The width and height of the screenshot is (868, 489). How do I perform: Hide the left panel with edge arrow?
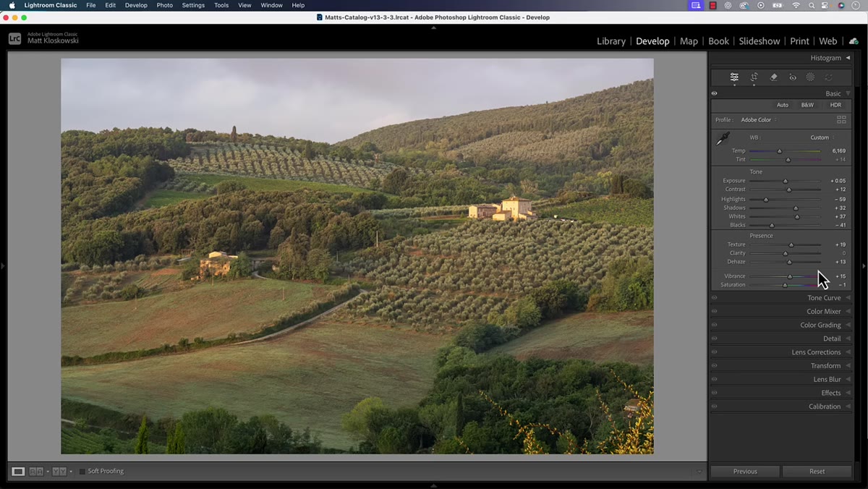tap(3, 266)
